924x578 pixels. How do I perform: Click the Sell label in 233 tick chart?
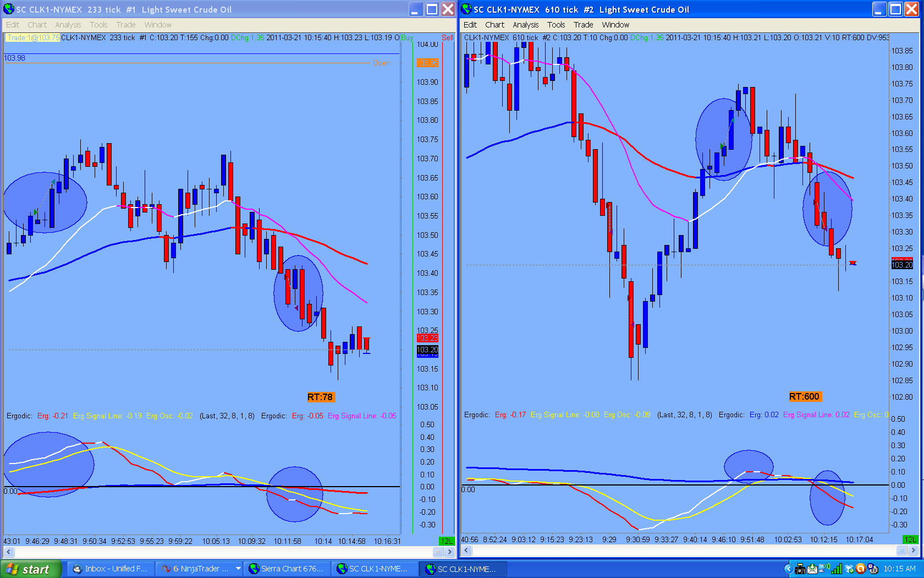pos(448,38)
